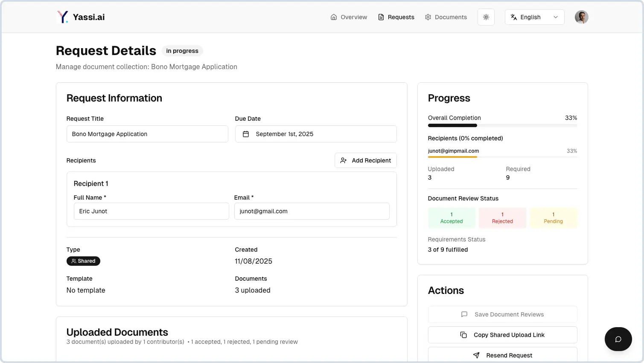Open the English language dropdown
The width and height of the screenshot is (644, 363).
click(x=534, y=17)
